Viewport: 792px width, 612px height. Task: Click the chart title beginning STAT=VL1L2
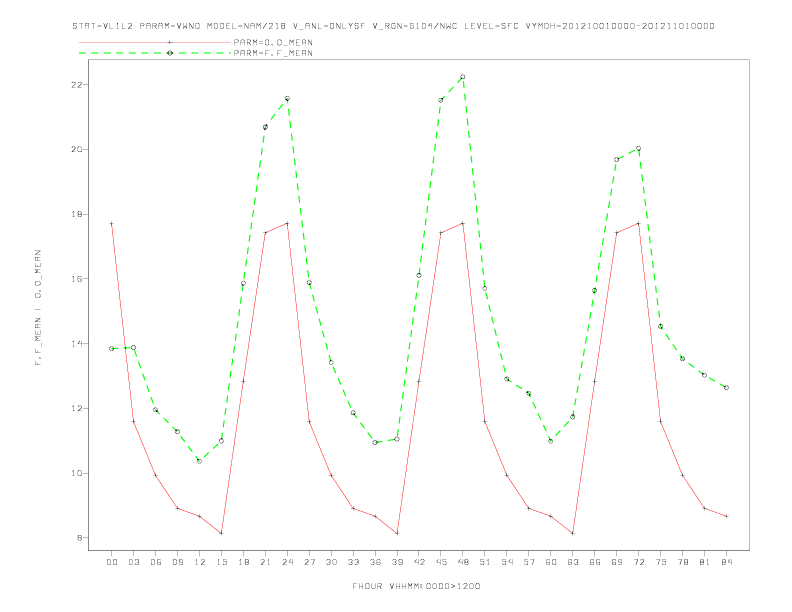point(393,26)
